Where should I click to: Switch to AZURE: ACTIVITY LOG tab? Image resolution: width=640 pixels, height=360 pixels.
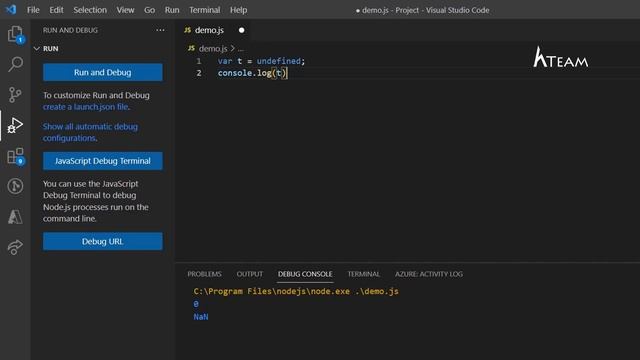429,274
